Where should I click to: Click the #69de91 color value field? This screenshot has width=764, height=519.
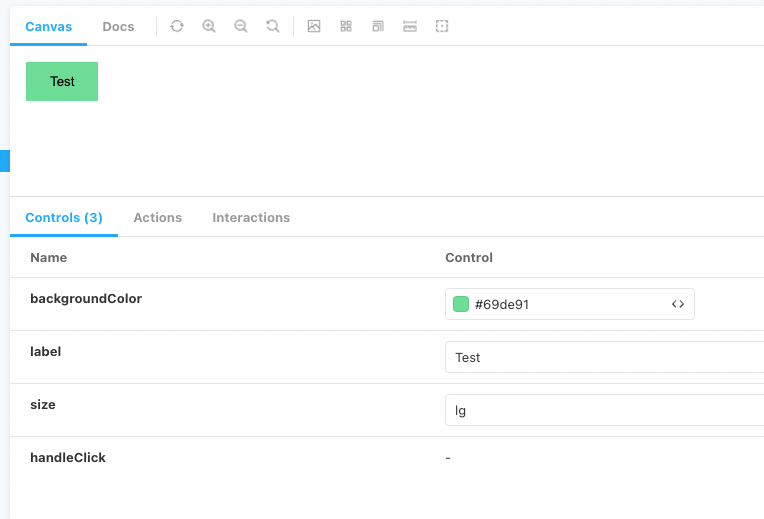coord(570,304)
